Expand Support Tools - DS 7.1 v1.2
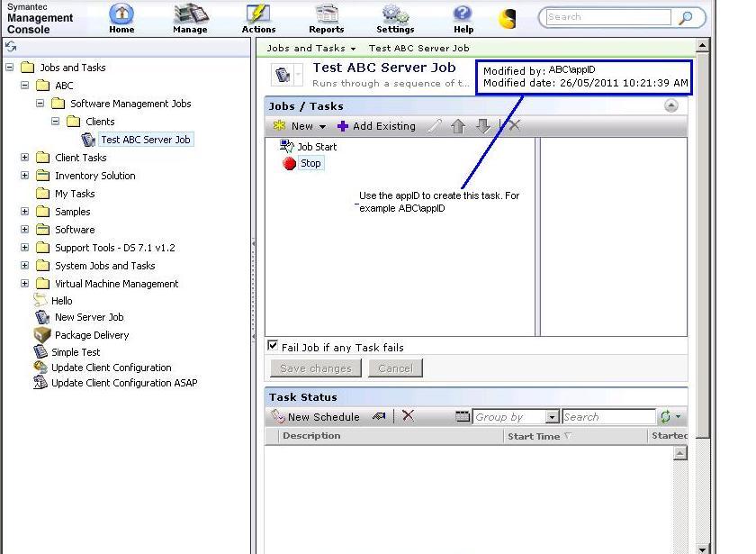 pyautogui.click(x=24, y=247)
